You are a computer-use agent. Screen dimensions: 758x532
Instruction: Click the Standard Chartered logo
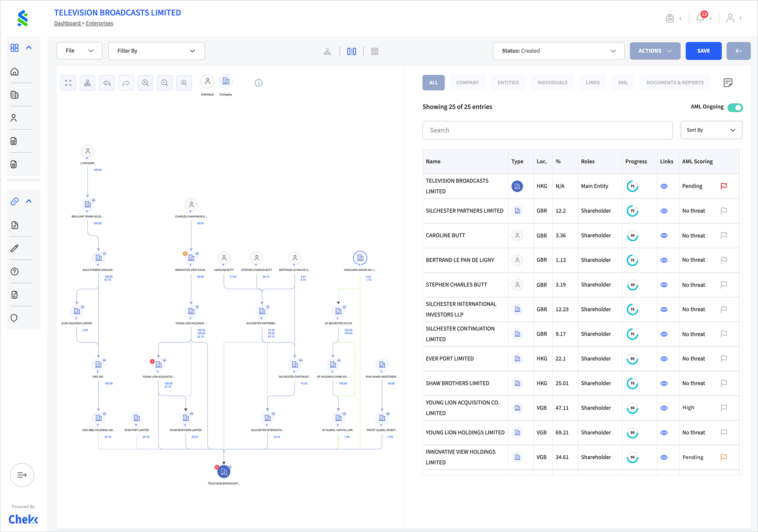point(22,18)
